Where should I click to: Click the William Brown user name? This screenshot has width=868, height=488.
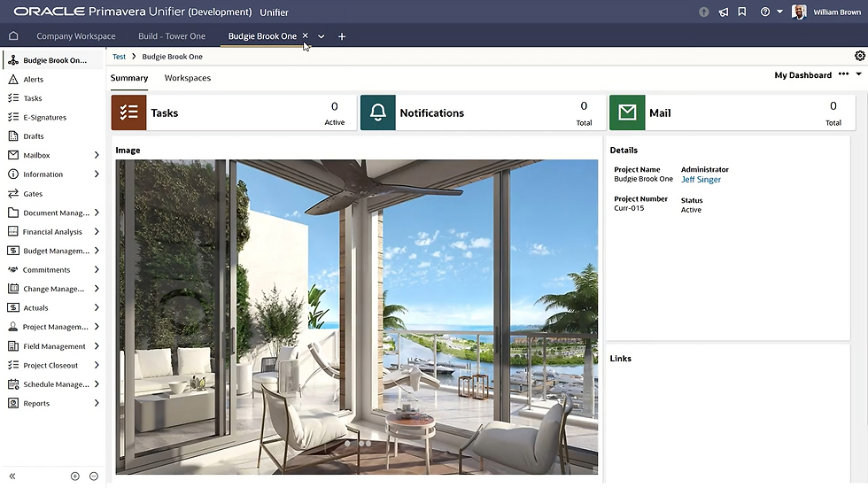point(837,12)
